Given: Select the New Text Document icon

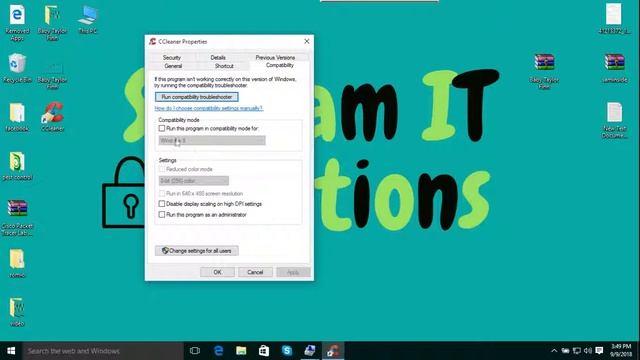Looking at the screenshot, I should (x=614, y=120).
